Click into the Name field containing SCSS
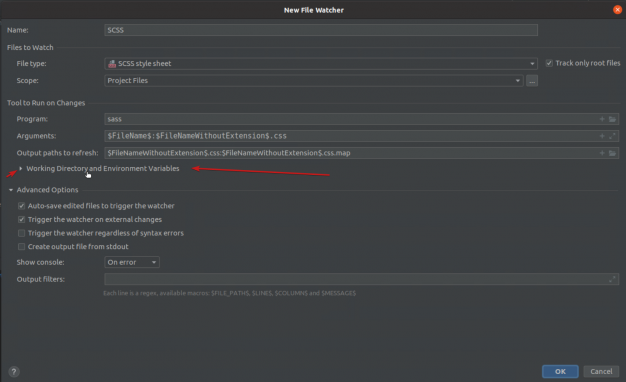The width and height of the screenshot is (626, 382). (x=321, y=30)
